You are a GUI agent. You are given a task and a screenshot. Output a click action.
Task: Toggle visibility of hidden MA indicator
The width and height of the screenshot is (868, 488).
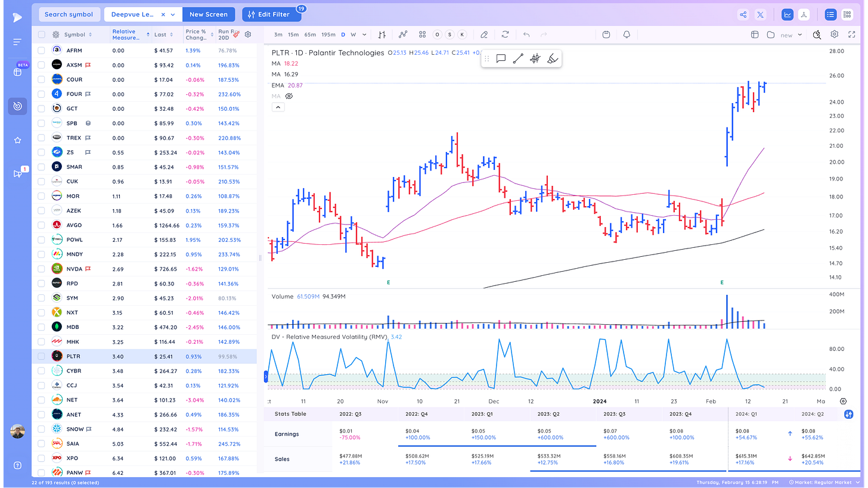click(289, 96)
